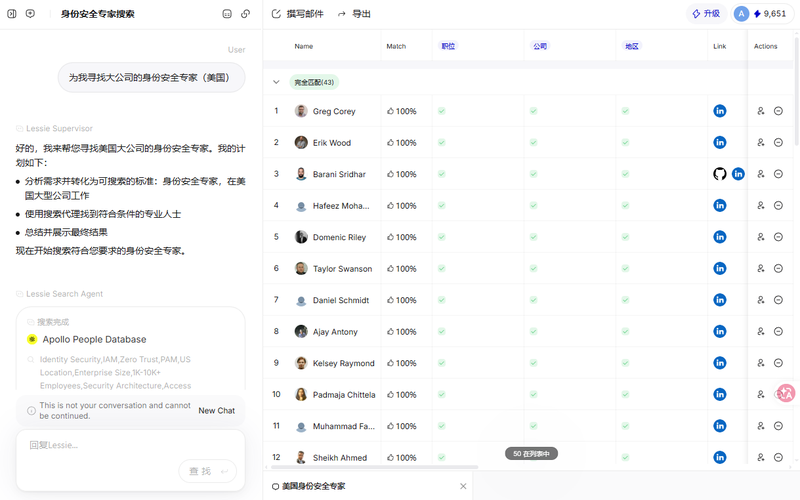Click add-contact icon for Erik Wood
This screenshot has width=800, height=500.
pos(761,143)
